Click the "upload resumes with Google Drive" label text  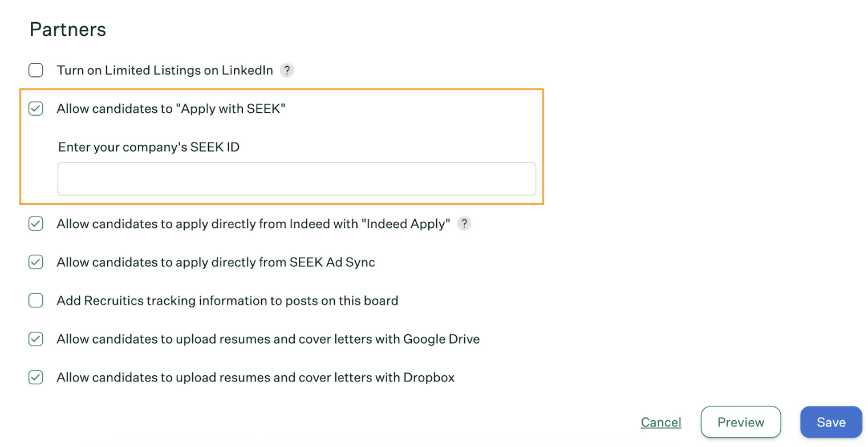[268, 339]
